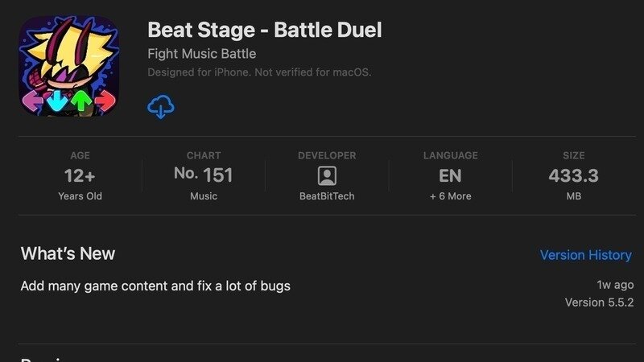Image resolution: width=644 pixels, height=362 pixels.
Task: Click the Beat Stage app icon
Action: click(x=69, y=68)
